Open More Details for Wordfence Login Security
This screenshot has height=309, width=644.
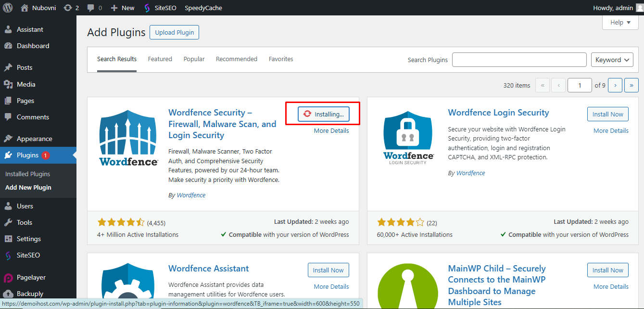click(x=611, y=130)
